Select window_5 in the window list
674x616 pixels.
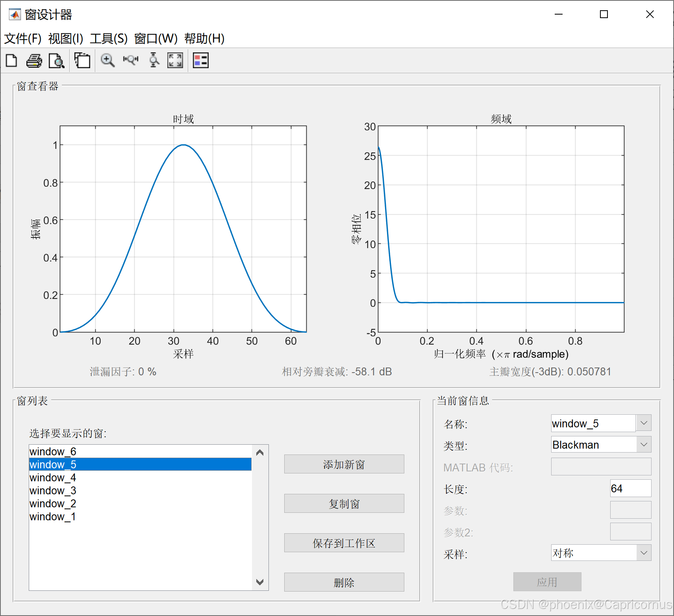140,464
